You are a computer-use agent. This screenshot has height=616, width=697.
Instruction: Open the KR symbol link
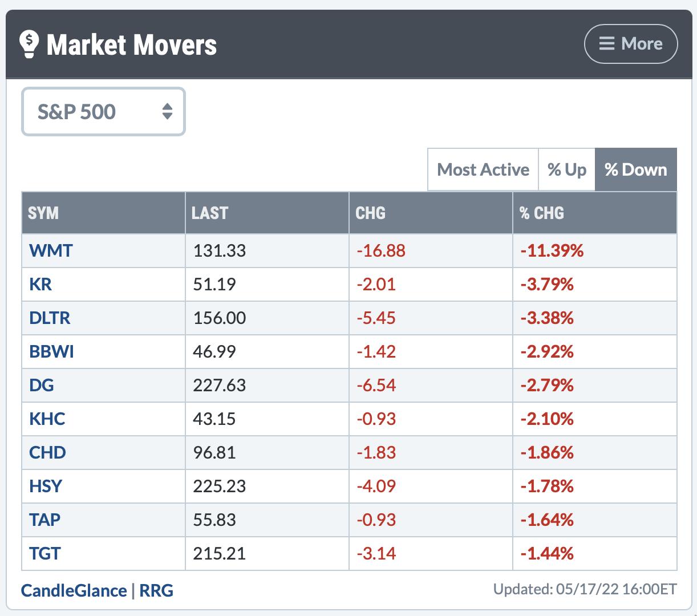click(40, 284)
